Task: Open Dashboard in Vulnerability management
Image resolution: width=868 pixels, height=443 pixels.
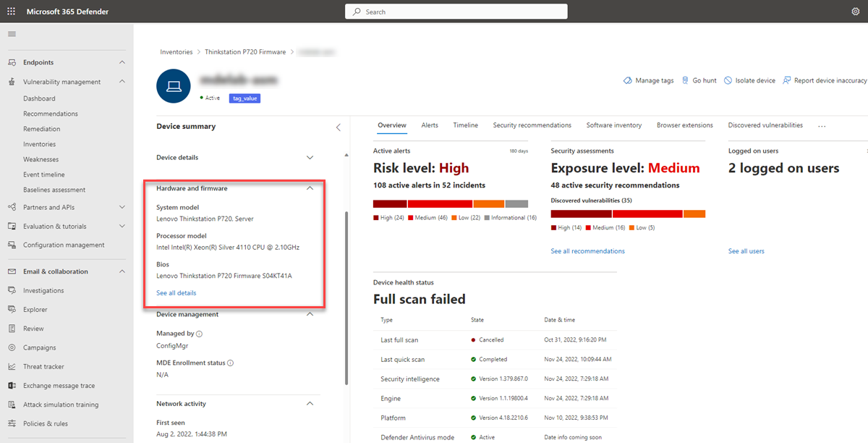Action: point(39,98)
